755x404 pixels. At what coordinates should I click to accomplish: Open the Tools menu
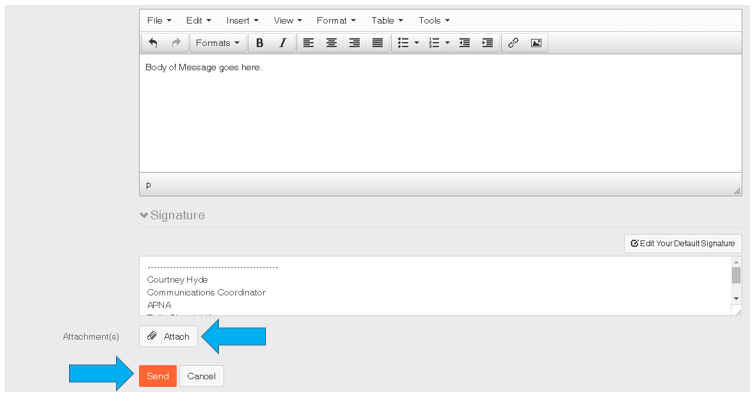tap(434, 21)
